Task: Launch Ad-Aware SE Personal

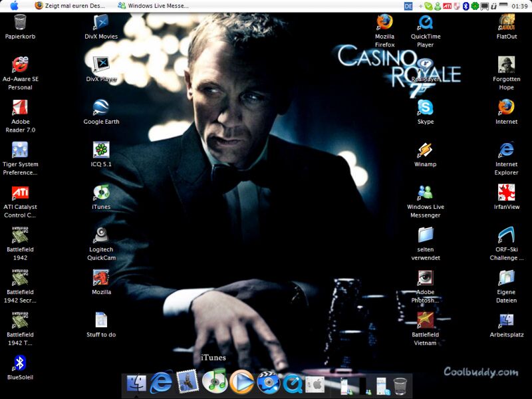Action: (x=20, y=65)
